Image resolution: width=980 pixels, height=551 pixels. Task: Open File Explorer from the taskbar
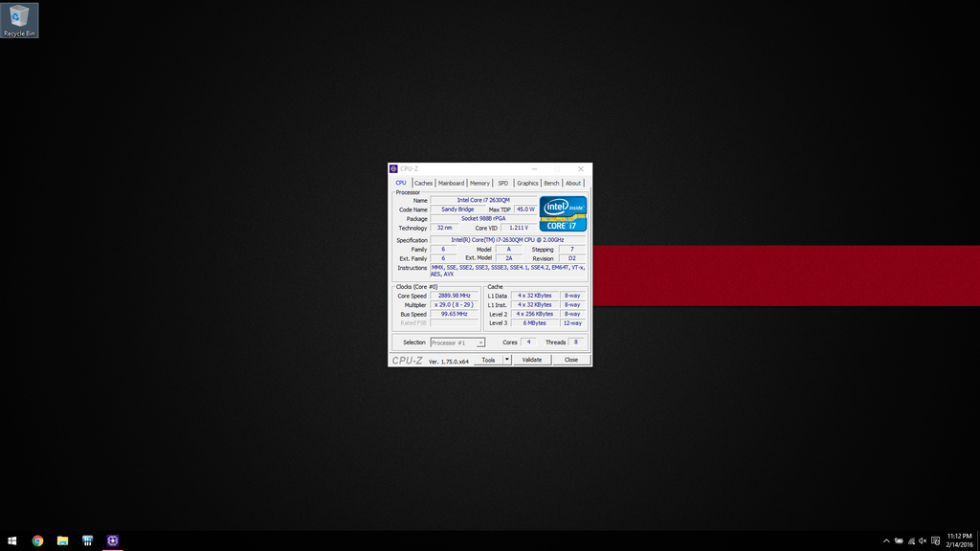(x=62, y=540)
